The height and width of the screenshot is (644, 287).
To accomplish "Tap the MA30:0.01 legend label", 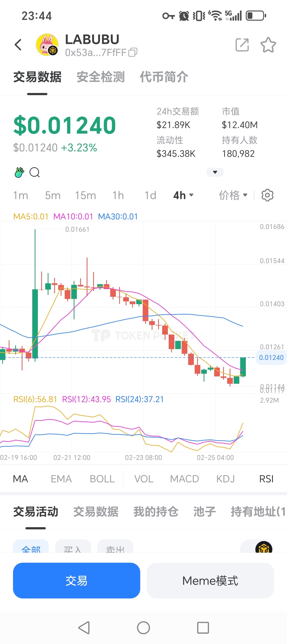I will pyautogui.click(x=118, y=217).
